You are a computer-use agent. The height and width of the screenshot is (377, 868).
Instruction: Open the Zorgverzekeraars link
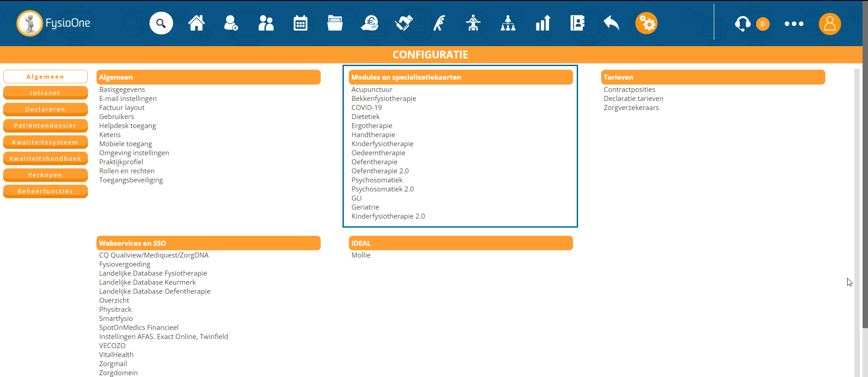click(x=631, y=108)
